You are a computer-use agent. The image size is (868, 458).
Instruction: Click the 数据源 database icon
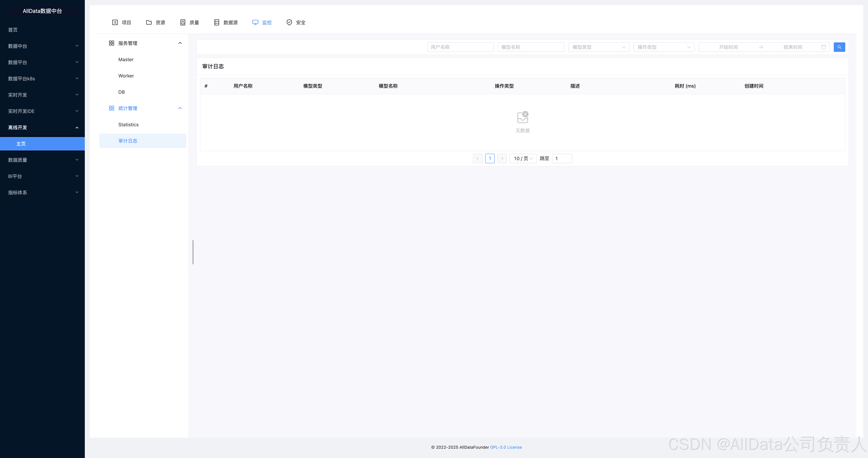217,23
